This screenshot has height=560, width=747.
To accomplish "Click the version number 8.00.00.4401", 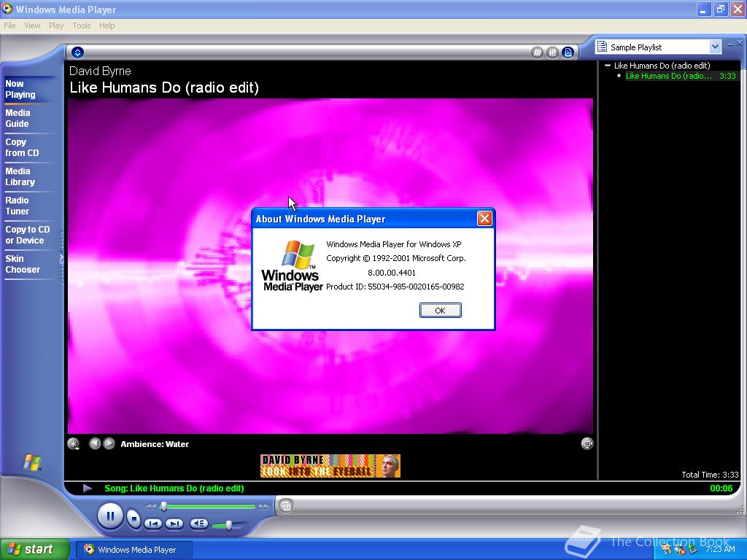I will [392, 273].
